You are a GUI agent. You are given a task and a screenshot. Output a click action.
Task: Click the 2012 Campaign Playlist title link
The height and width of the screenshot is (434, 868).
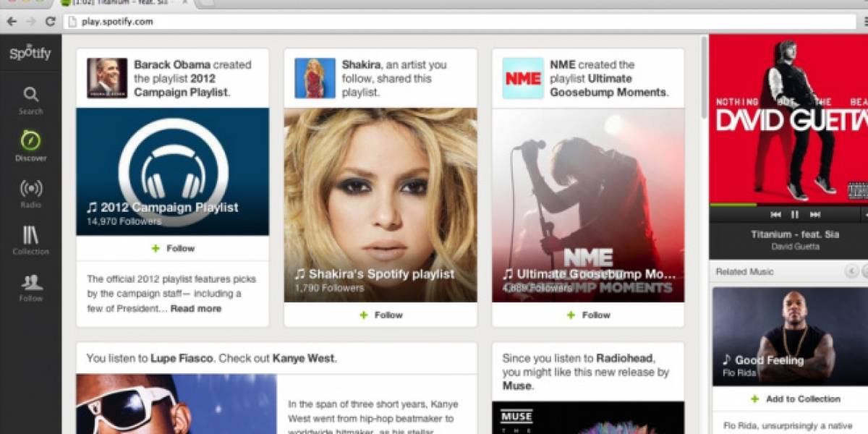click(169, 208)
